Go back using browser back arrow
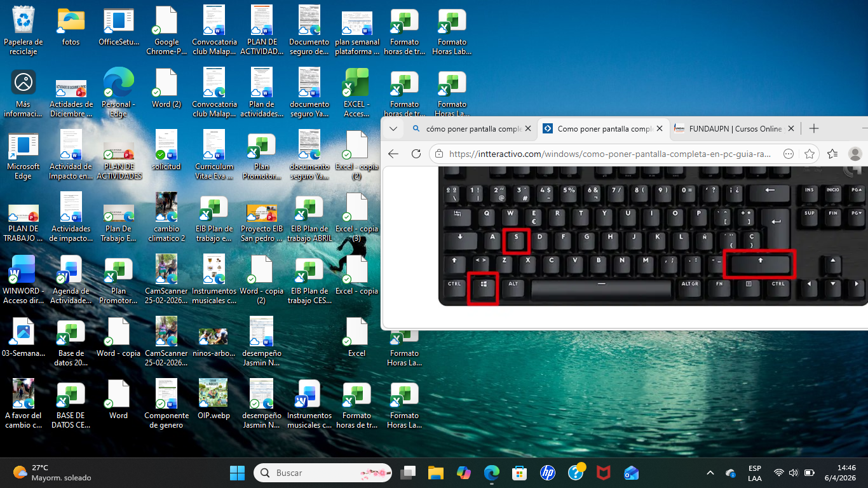Image resolution: width=868 pixels, height=488 pixels. [393, 154]
